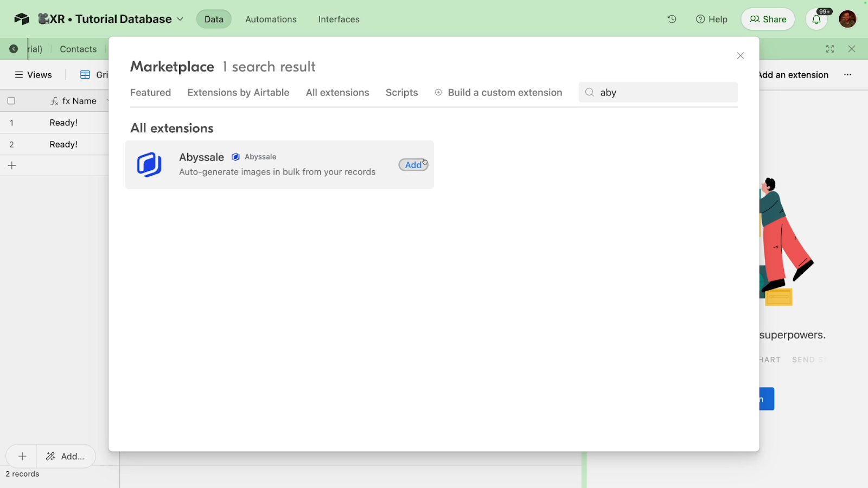Click the Abyssale publisher badge
Screen dimensions: 868x488
pos(254,157)
